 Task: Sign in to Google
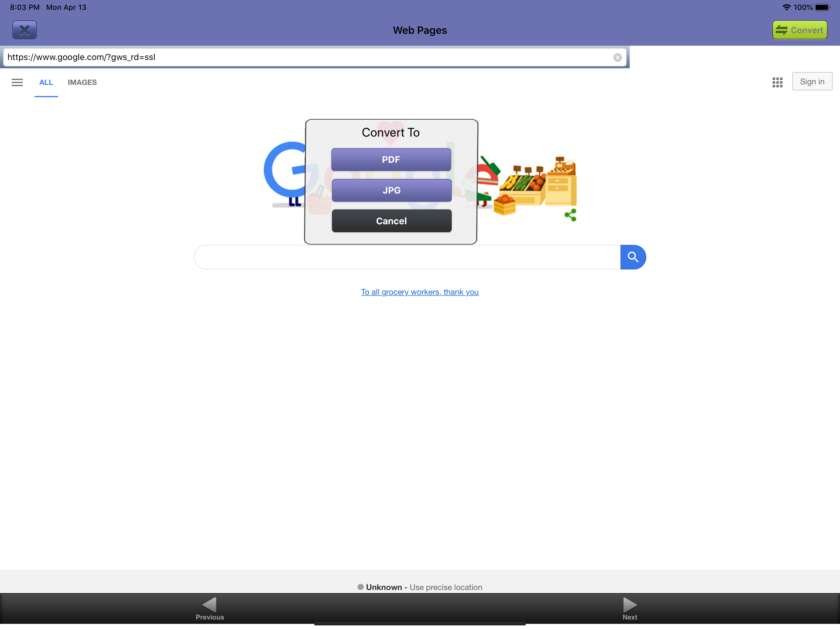[812, 81]
